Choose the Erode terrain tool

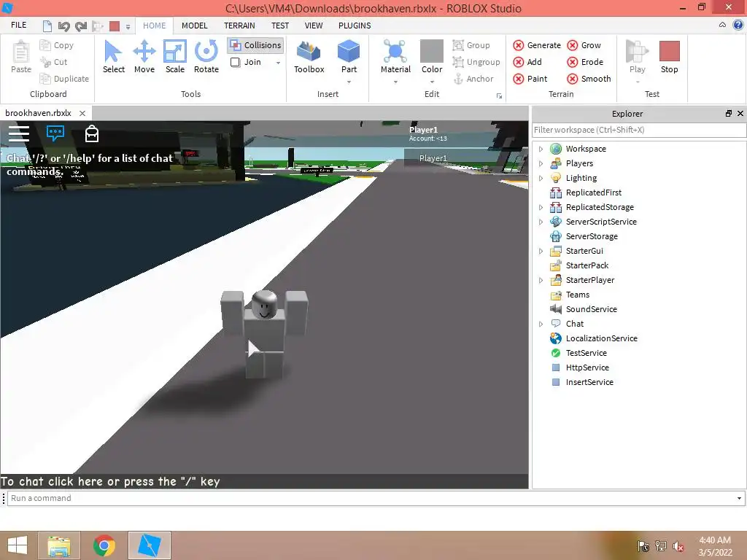click(585, 62)
